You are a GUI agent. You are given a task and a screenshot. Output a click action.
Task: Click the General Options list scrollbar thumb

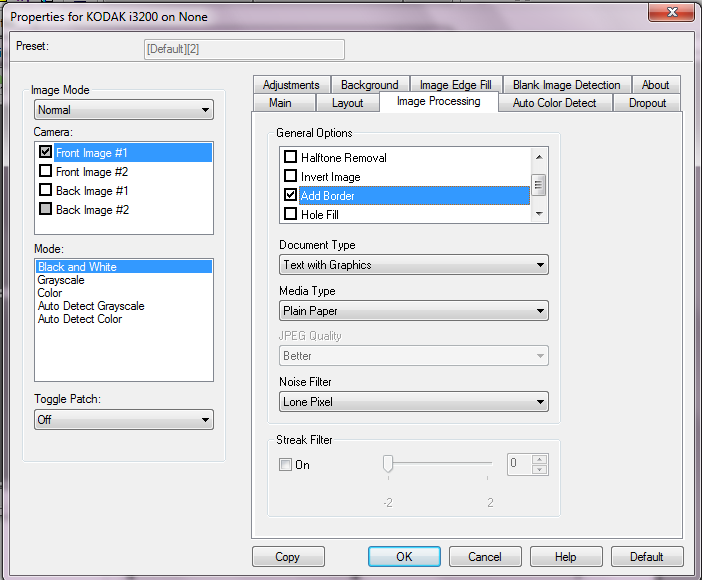coord(539,185)
